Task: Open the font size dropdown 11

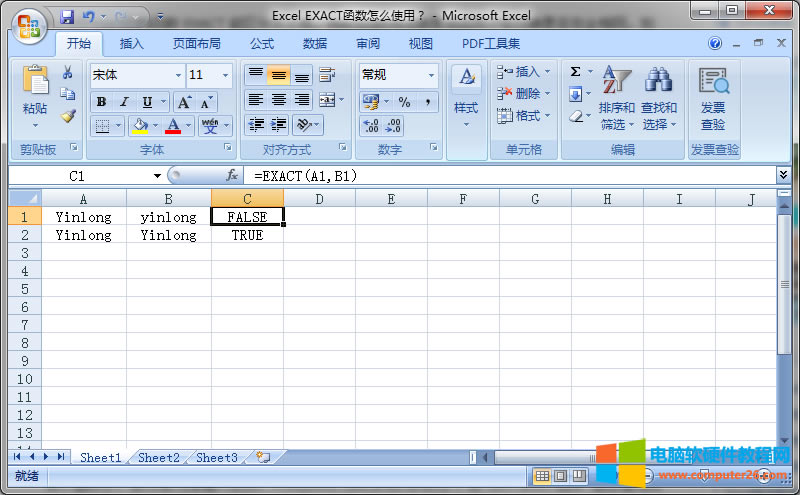Action: [225, 75]
